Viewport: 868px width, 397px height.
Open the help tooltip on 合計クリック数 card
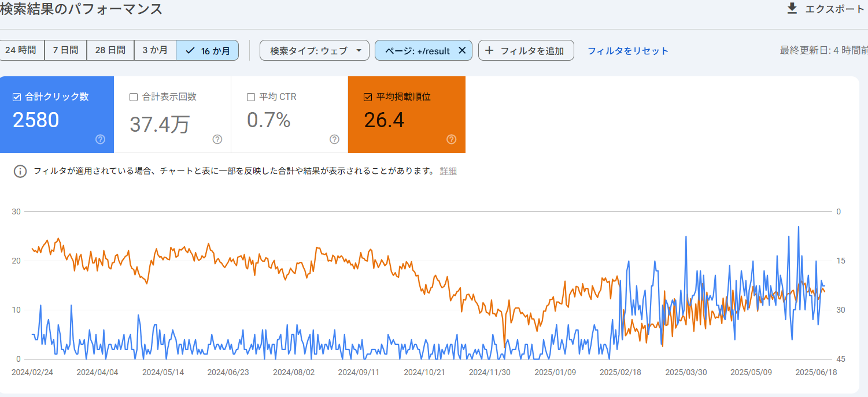coord(99,139)
